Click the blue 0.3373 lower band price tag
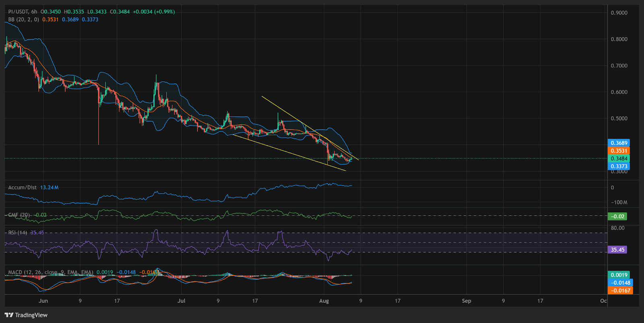Viewport: 644px width, 323px height. pyautogui.click(x=619, y=166)
